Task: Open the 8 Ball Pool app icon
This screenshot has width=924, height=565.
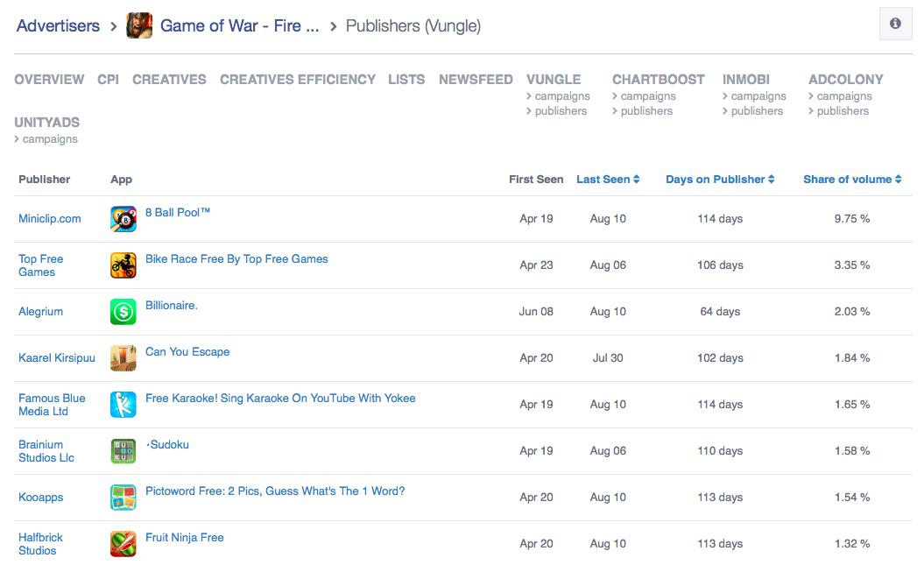Action: click(x=123, y=219)
